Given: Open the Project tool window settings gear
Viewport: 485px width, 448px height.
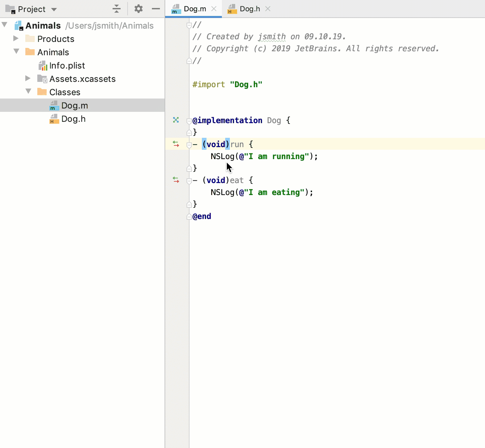Looking at the screenshot, I should tap(138, 9).
